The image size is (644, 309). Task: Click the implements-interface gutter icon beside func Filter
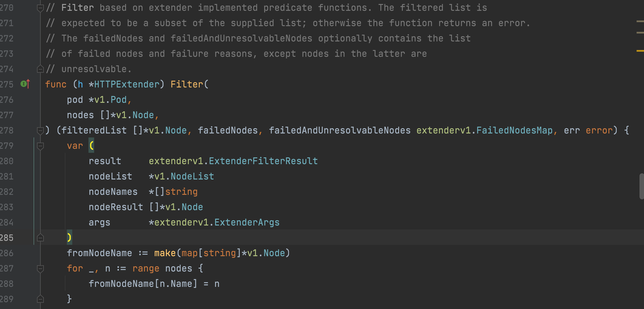pos(25,84)
